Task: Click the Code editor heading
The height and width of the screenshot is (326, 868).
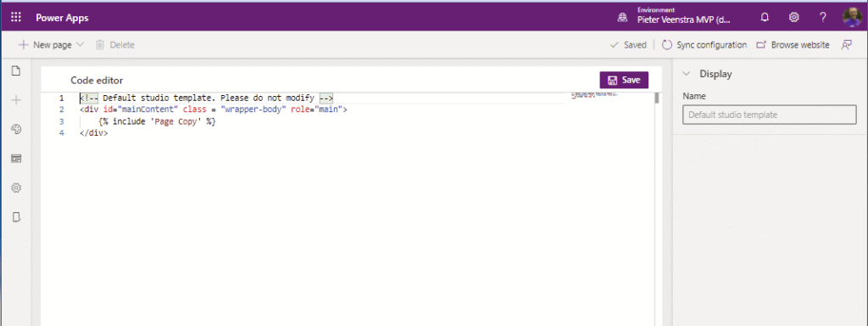Action: click(97, 81)
